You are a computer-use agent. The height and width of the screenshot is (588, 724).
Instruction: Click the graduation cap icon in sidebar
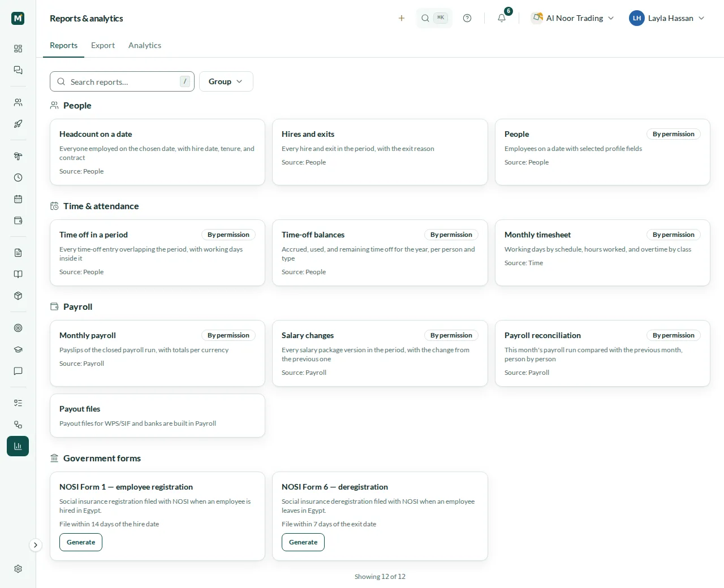(x=18, y=349)
